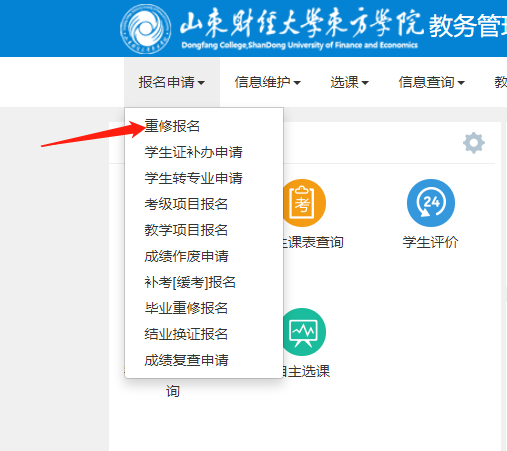Select 学生证补办申请 menu entry
The height and width of the screenshot is (451, 507).
pyautogui.click(x=193, y=152)
